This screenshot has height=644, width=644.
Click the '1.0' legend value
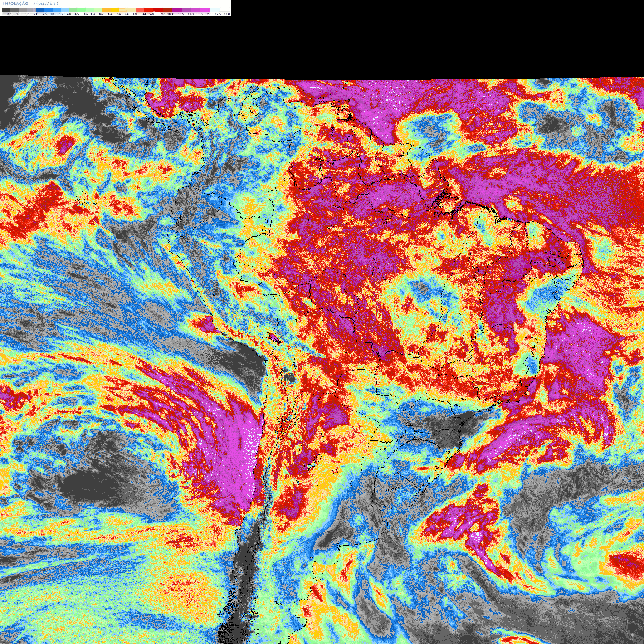[x=18, y=14]
